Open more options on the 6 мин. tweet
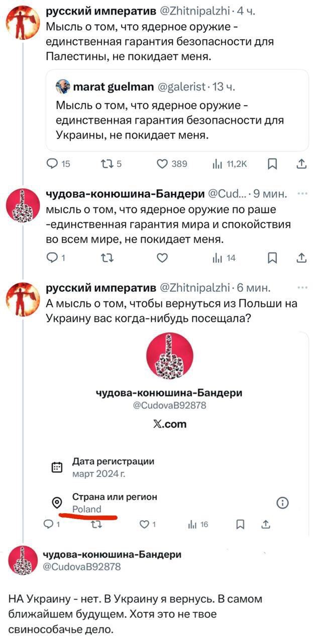The width and height of the screenshot is (315, 644). pos(302,288)
